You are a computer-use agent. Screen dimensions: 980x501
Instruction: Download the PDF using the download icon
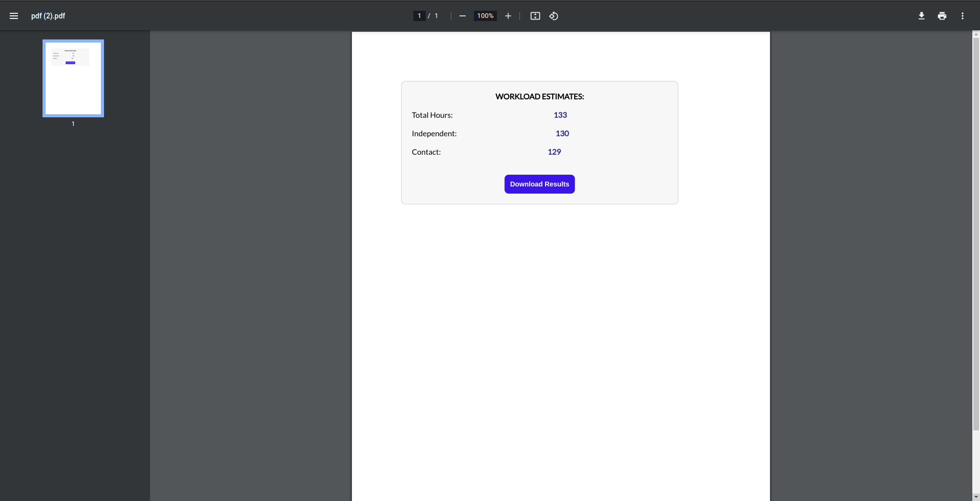(921, 16)
